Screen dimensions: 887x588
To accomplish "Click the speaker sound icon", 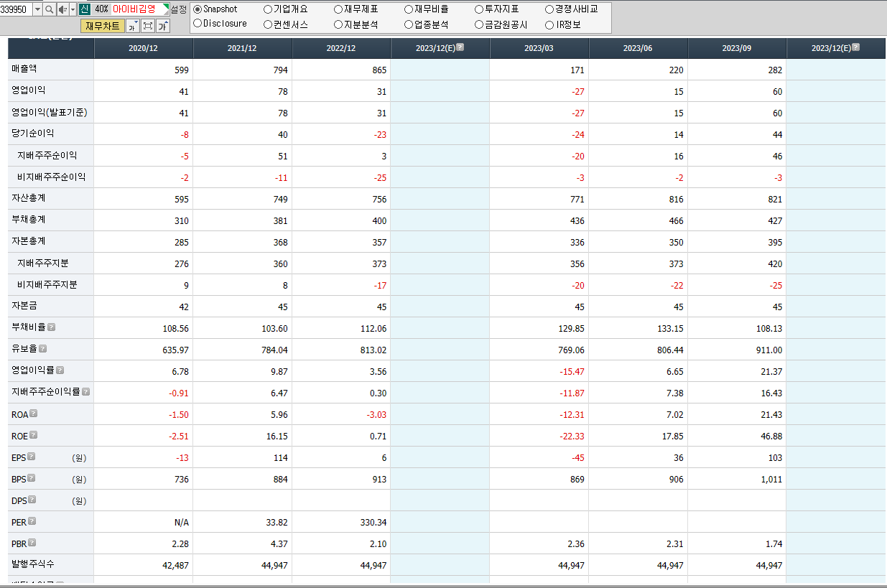I will [x=62, y=9].
